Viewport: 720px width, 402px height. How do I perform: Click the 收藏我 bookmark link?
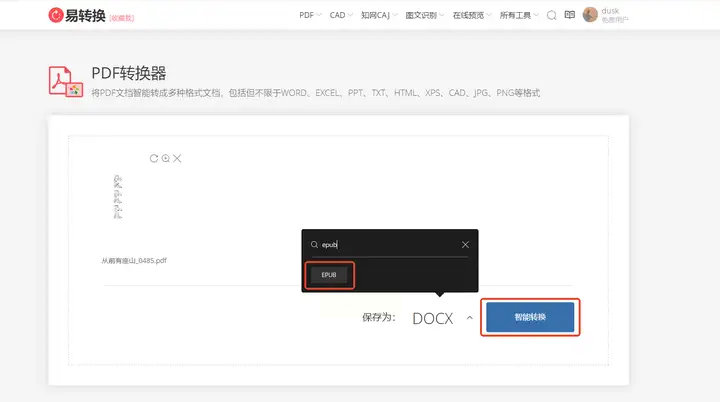122,18
